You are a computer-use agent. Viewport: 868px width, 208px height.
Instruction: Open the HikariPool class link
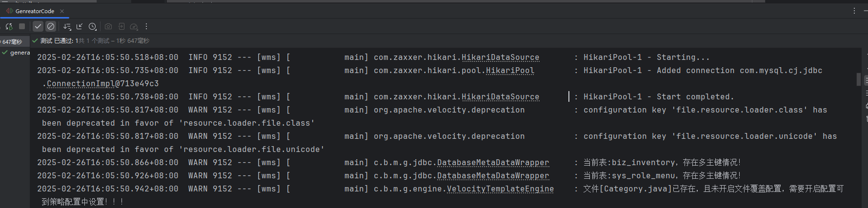pos(510,71)
